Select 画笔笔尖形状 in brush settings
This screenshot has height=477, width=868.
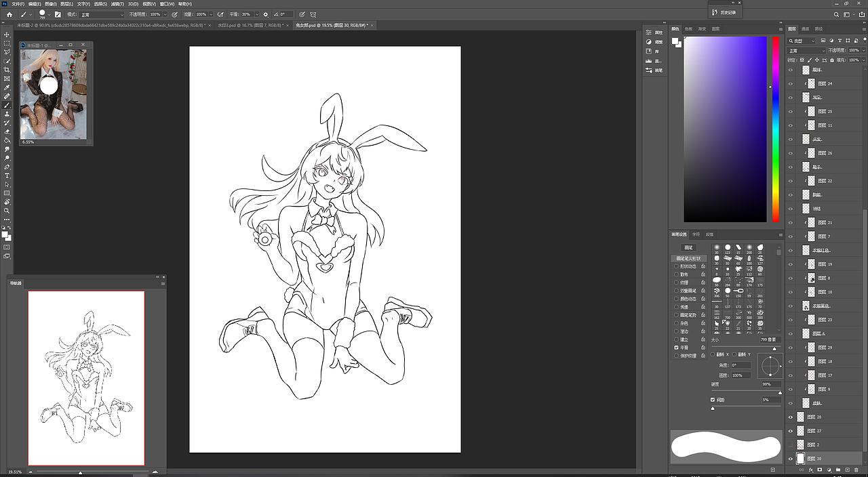[x=690, y=258]
